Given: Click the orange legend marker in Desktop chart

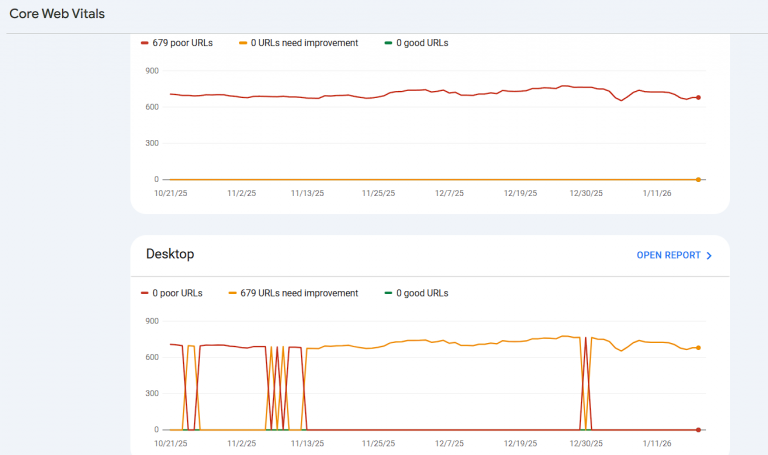Looking at the screenshot, I should pos(232,293).
